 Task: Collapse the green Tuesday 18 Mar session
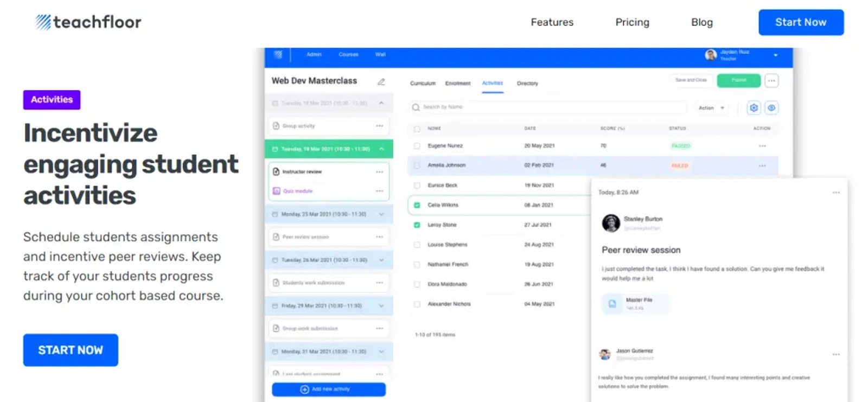[381, 149]
